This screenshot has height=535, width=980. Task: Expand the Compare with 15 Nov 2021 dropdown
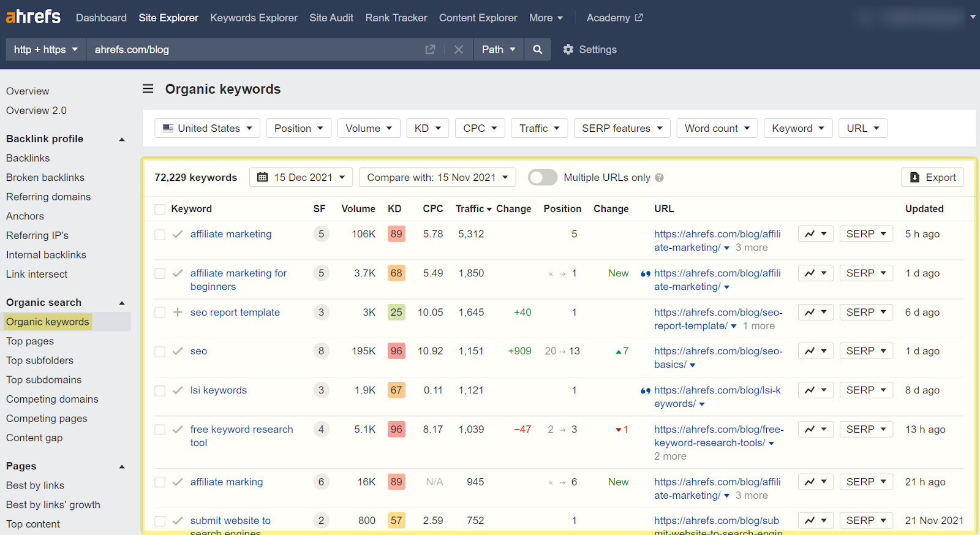[437, 178]
